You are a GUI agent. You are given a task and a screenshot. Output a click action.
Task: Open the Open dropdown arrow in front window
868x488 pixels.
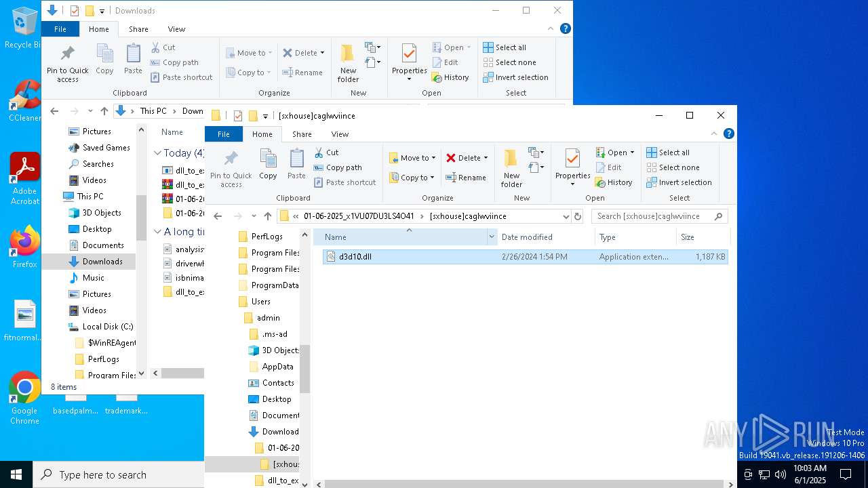click(632, 152)
